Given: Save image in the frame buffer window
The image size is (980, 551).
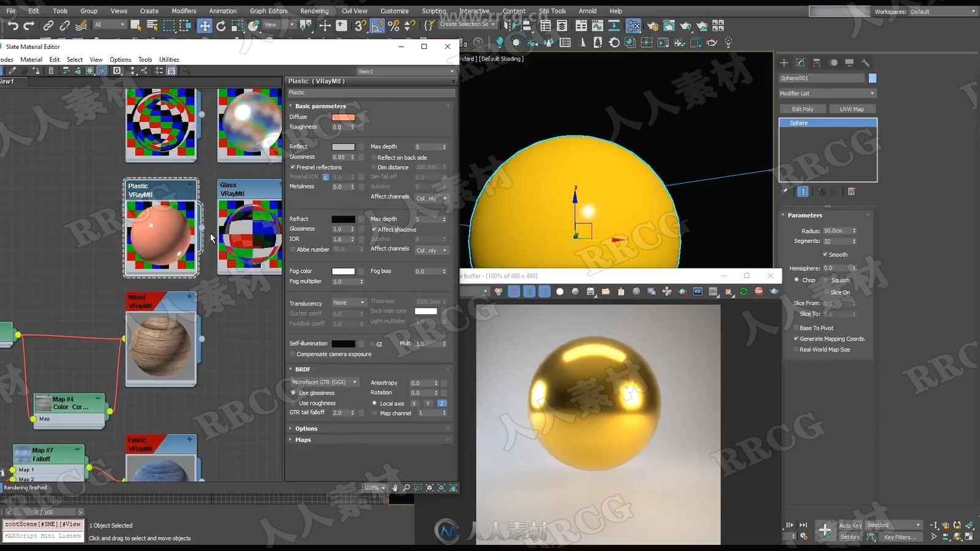Looking at the screenshot, I should point(590,291).
